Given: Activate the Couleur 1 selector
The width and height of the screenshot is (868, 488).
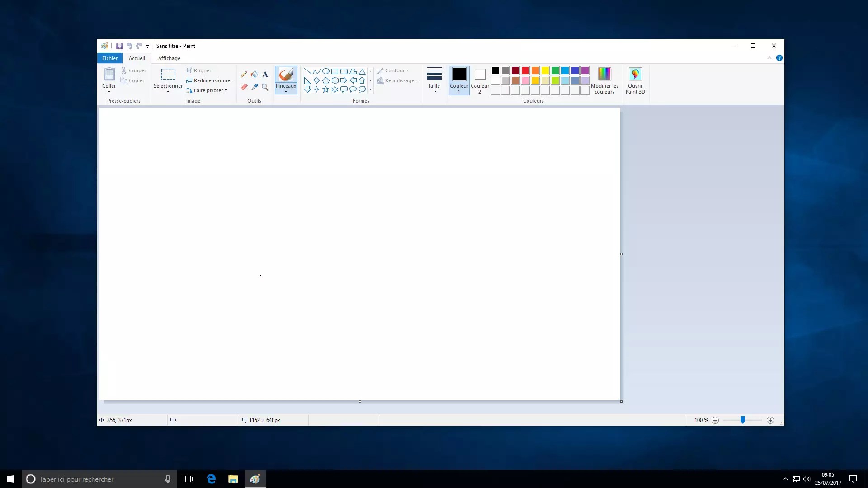Looking at the screenshot, I should pos(459,80).
